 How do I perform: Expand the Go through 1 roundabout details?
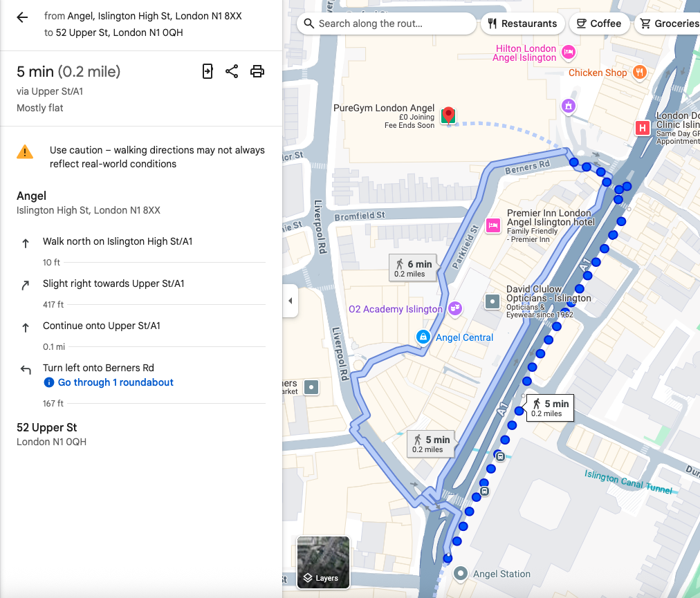[x=116, y=382]
